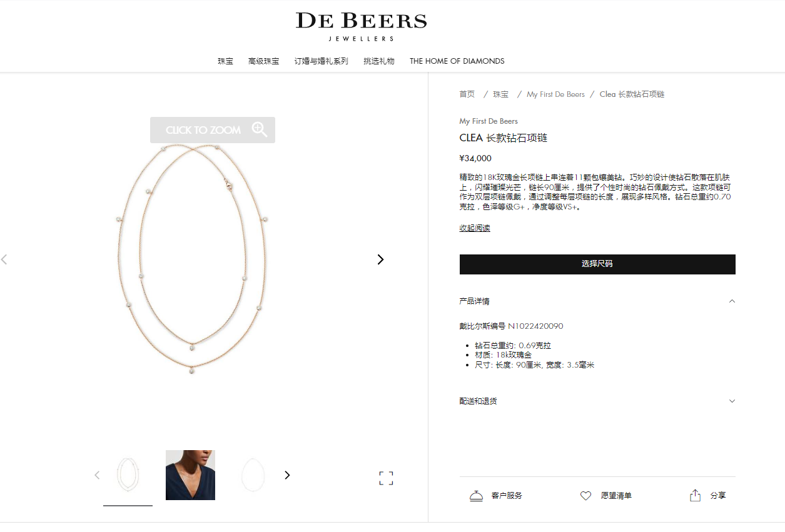Viewport: 785px width, 532px height.
Task: Click the share icon
Action: [695, 495]
